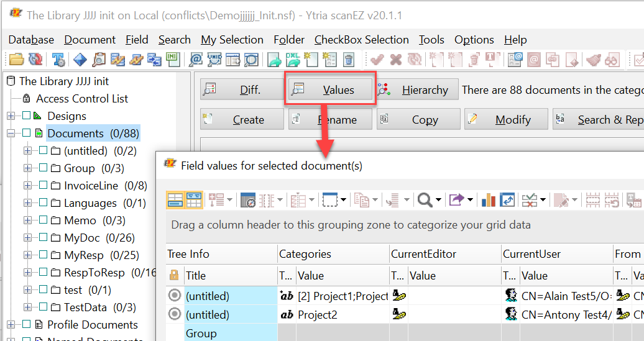Click the bar chart icon in grid toolbar

pos(489,199)
